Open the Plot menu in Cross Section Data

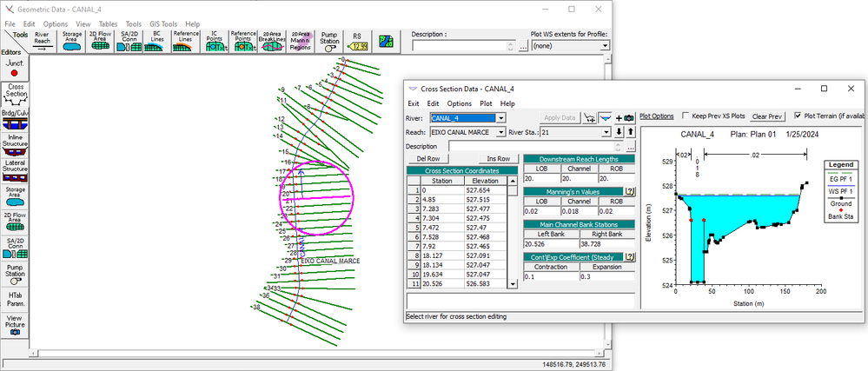(x=486, y=103)
